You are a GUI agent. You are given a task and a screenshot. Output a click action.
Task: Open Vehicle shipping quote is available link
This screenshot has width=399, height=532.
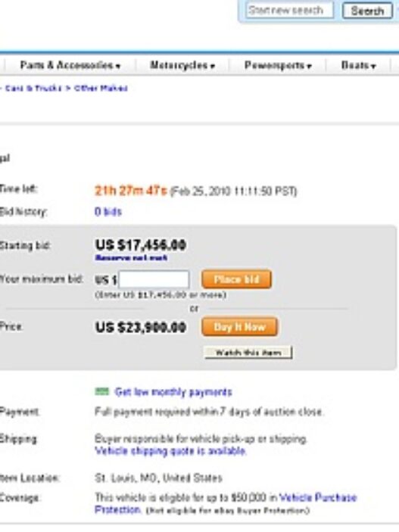tap(170, 451)
